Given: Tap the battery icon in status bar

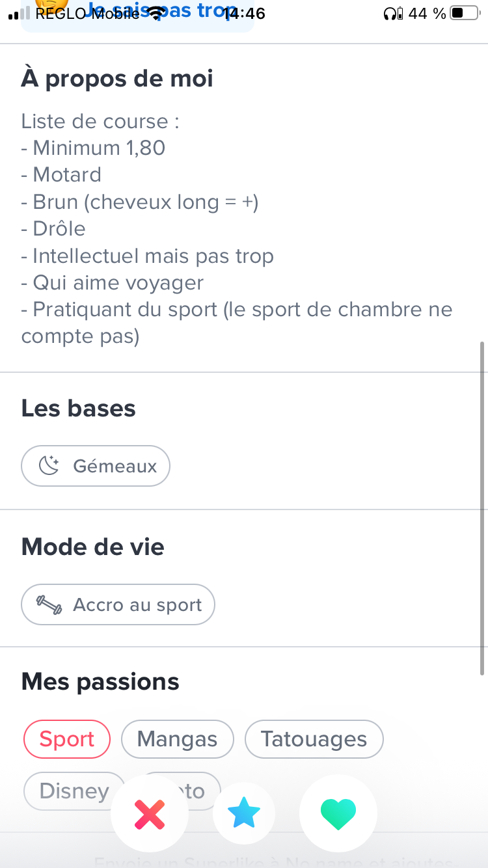Looking at the screenshot, I should (465, 13).
